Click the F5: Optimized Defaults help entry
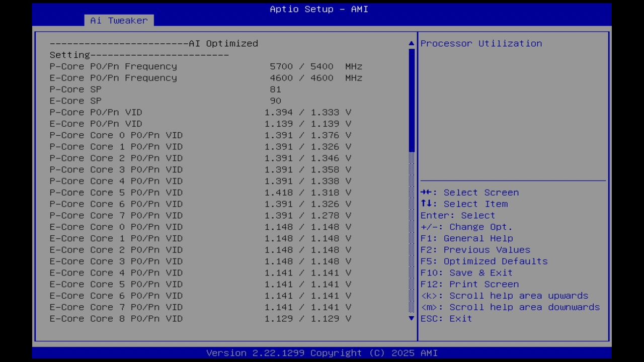Image resolution: width=644 pixels, height=362 pixels. pos(484,261)
